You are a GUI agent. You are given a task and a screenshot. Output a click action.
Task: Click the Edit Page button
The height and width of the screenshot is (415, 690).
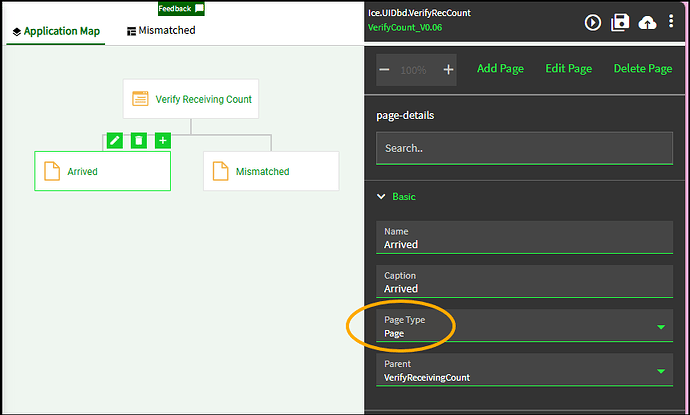pyautogui.click(x=568, y=69)
